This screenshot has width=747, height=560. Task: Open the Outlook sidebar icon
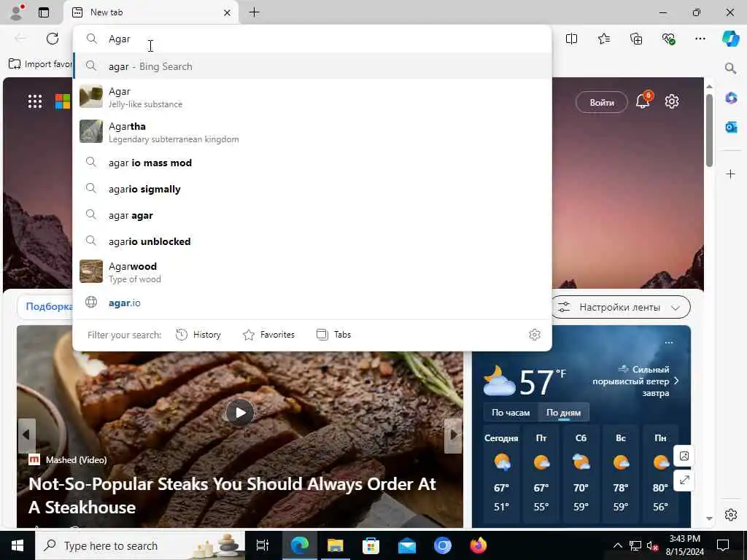(731, 127)
